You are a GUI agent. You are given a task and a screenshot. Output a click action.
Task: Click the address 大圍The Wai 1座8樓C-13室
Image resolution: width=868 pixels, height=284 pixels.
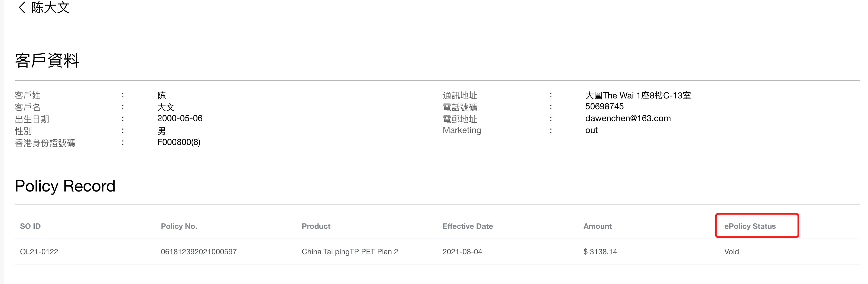(x=638, y=95)
